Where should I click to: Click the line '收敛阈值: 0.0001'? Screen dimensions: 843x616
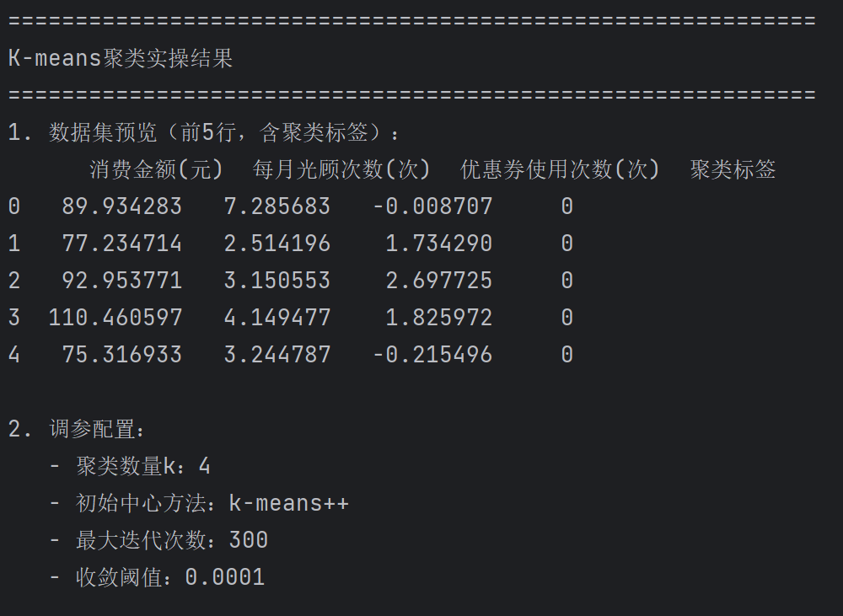coord(158,577)
